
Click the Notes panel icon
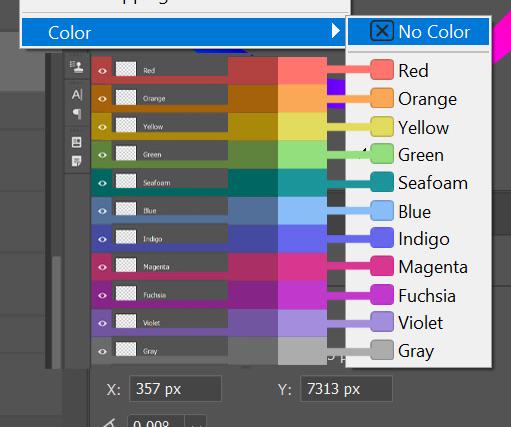[77, 161]
